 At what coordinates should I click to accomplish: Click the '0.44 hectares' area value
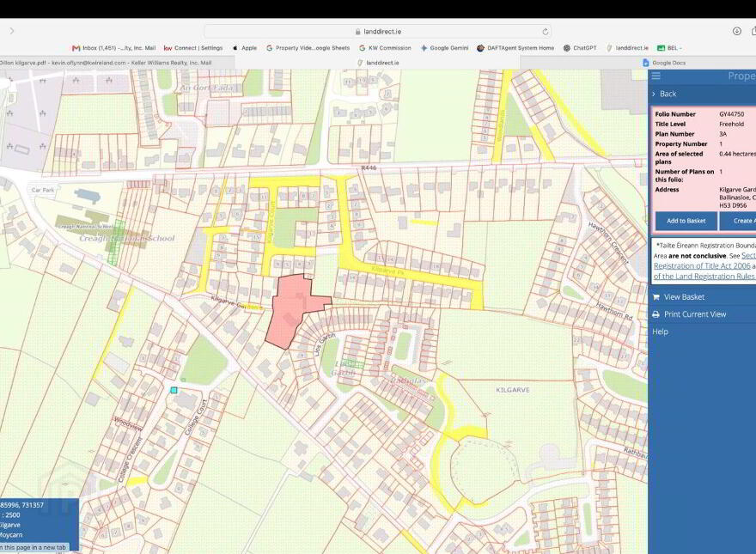pos(738,154)
